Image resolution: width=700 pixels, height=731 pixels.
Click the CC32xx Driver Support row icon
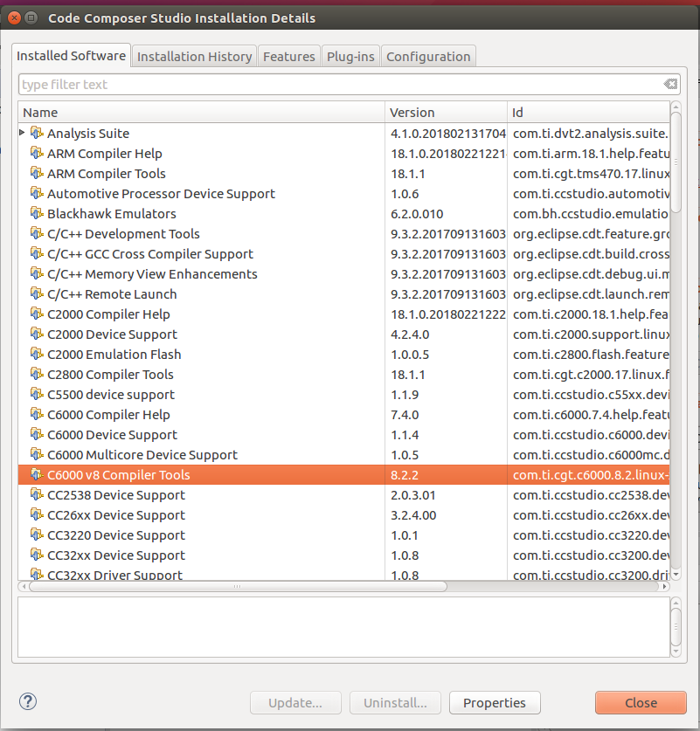tap(37, 574)
